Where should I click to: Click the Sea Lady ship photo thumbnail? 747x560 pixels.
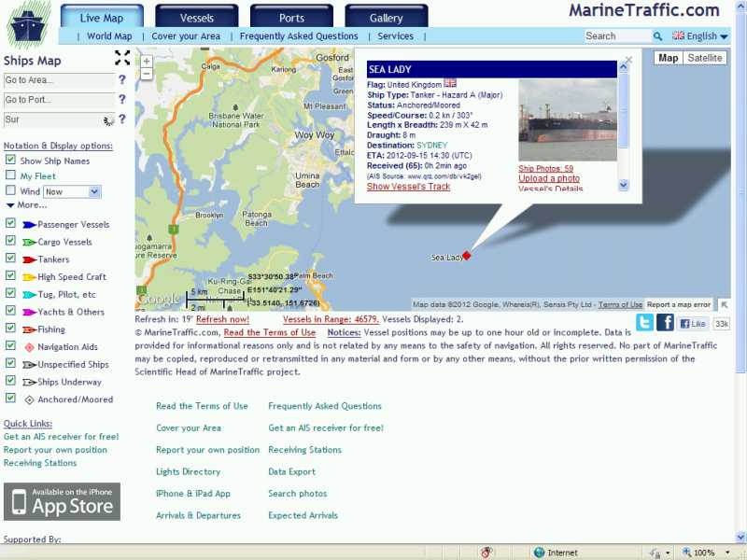tap(567, 120)
